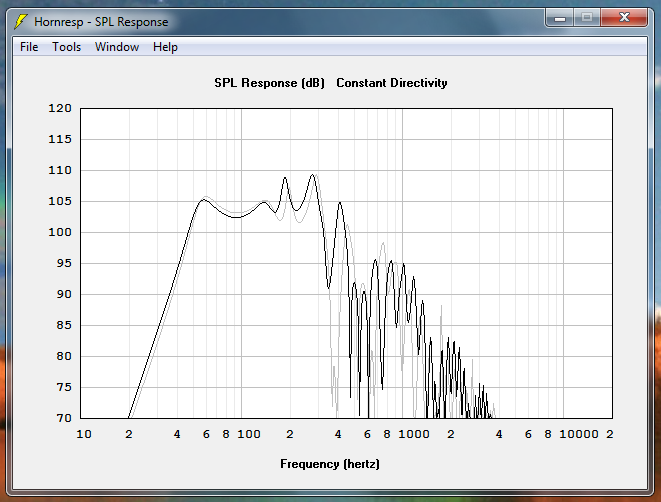Click the 'Hornresp - SPL Response' window title
This screenshot has height=502, width=661.
(x=101, y=22)
